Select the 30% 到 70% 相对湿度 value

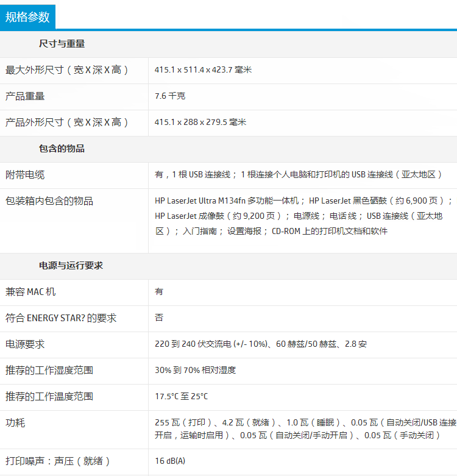click(x=195, y=370)
